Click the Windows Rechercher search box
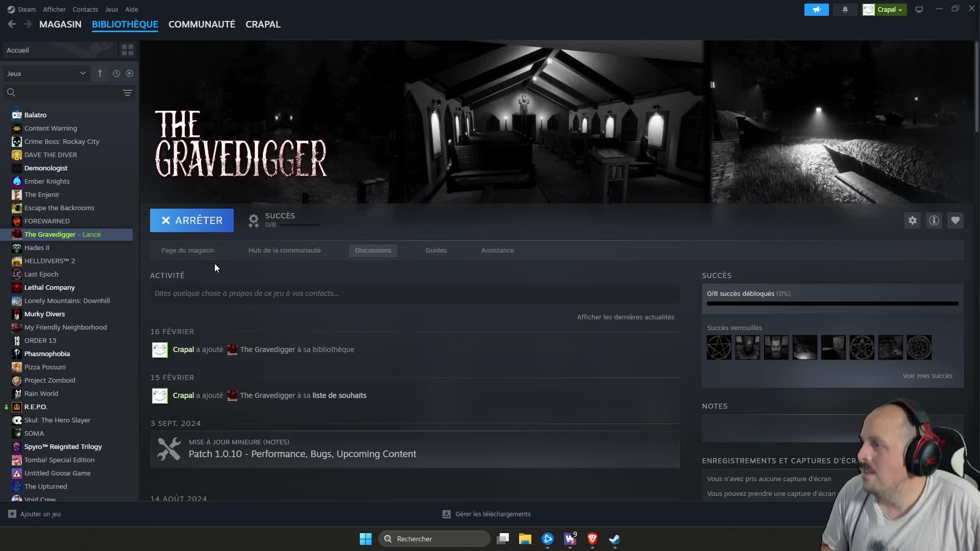Image resolution: width=980 pixels, height=551 pixels. pos(434,539)
